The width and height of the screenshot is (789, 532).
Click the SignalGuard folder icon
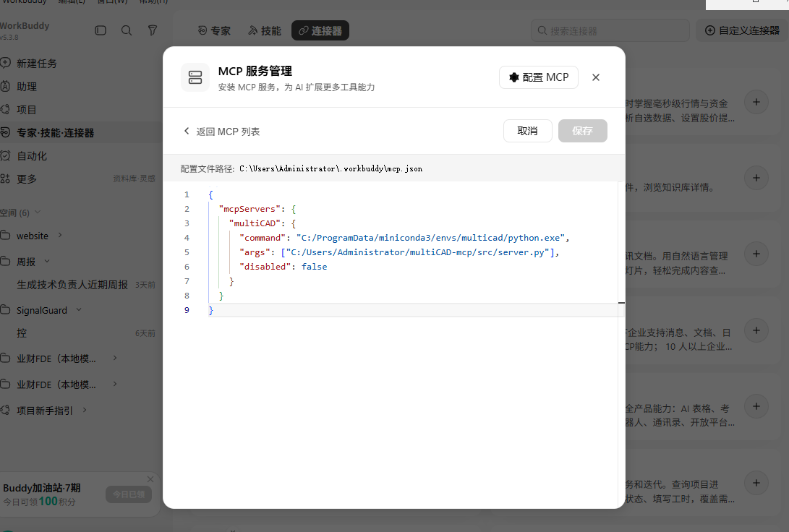5,310
